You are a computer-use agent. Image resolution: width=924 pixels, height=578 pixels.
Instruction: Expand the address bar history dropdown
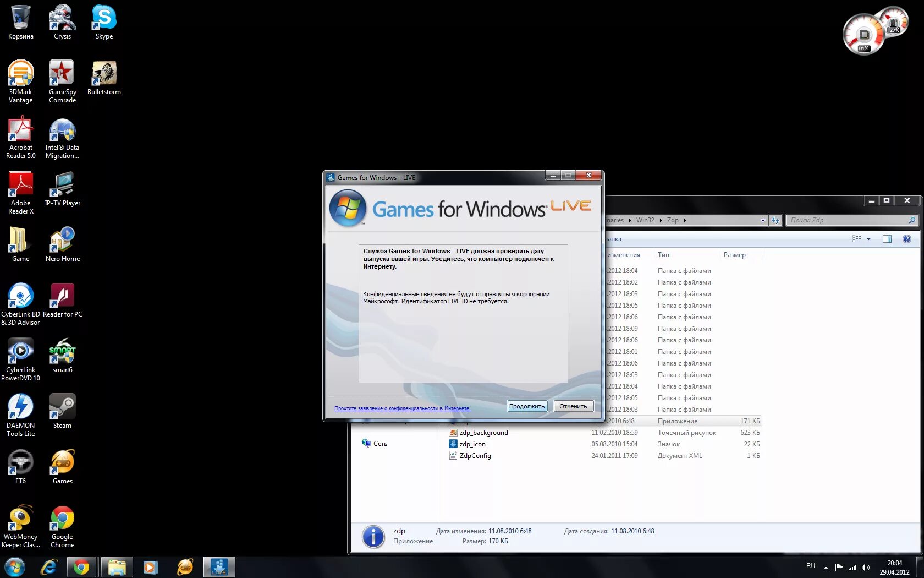click(763, 220)
